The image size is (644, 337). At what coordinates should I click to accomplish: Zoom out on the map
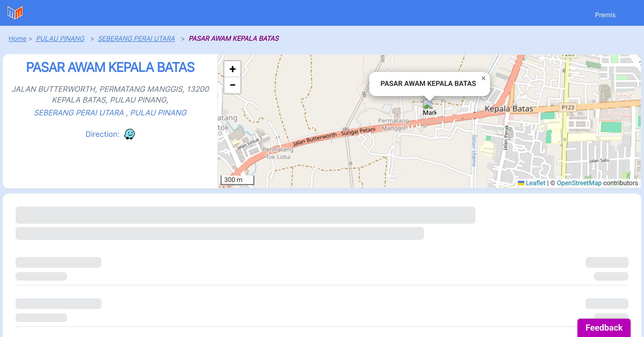tap(232, 85)
